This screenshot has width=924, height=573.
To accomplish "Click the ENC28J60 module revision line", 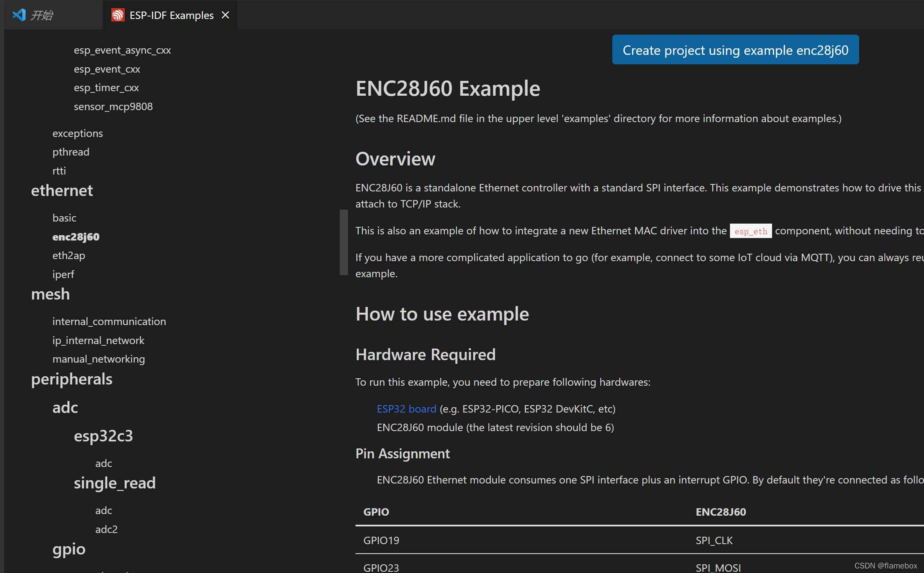I will tap(495, 428).
